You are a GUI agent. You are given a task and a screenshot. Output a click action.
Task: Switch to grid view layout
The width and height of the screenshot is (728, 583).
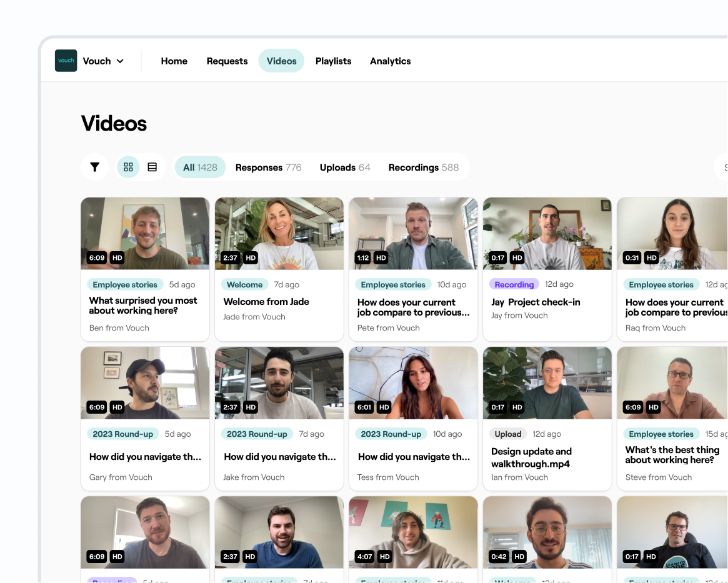128,167
